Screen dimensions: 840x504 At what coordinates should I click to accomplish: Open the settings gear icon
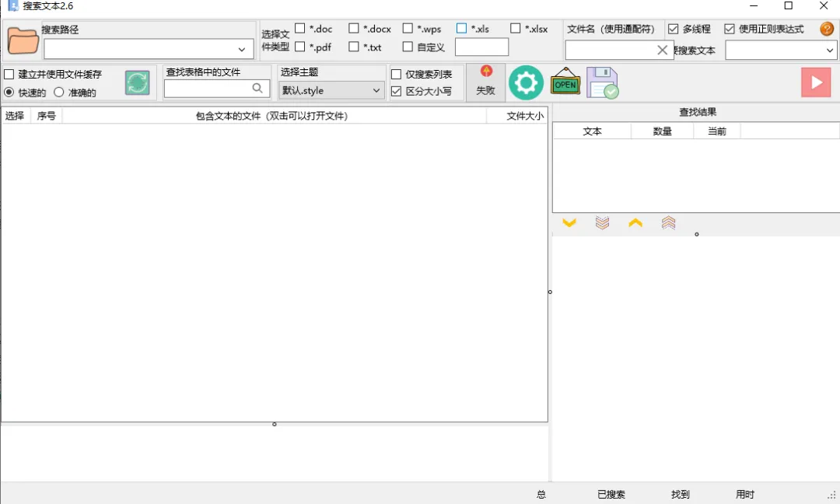(x=526, y=82)
